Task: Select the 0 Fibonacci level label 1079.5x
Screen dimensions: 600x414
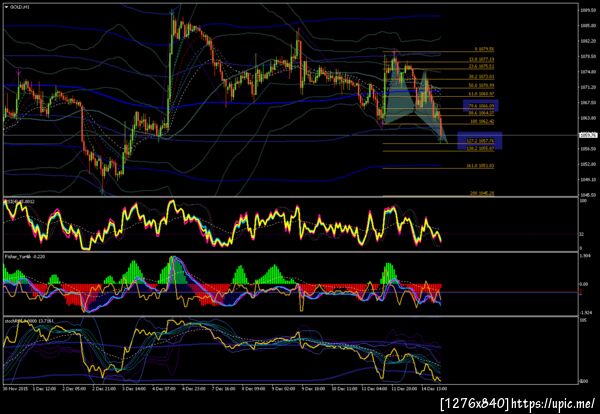Action: [484, 49]
